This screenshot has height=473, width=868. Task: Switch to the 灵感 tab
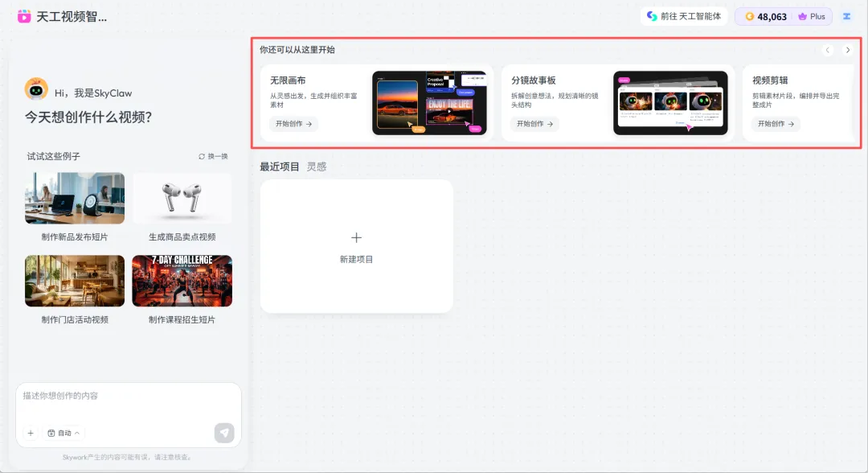(x=317, y=167)
